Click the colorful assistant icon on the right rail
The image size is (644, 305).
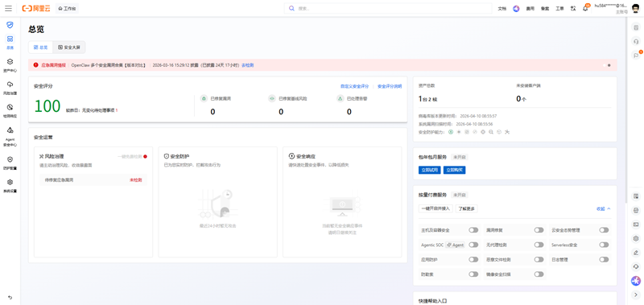pos(636,281)
